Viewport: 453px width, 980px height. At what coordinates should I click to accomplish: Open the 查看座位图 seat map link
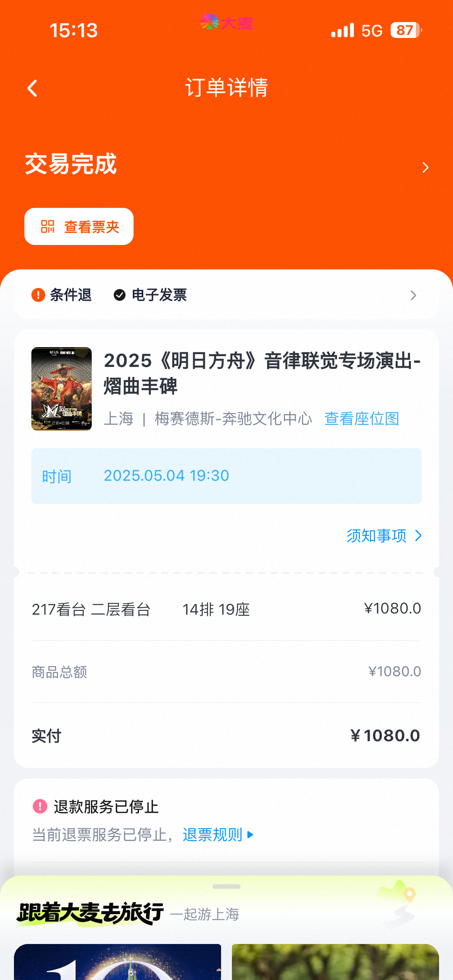click(x=362, y=419)
